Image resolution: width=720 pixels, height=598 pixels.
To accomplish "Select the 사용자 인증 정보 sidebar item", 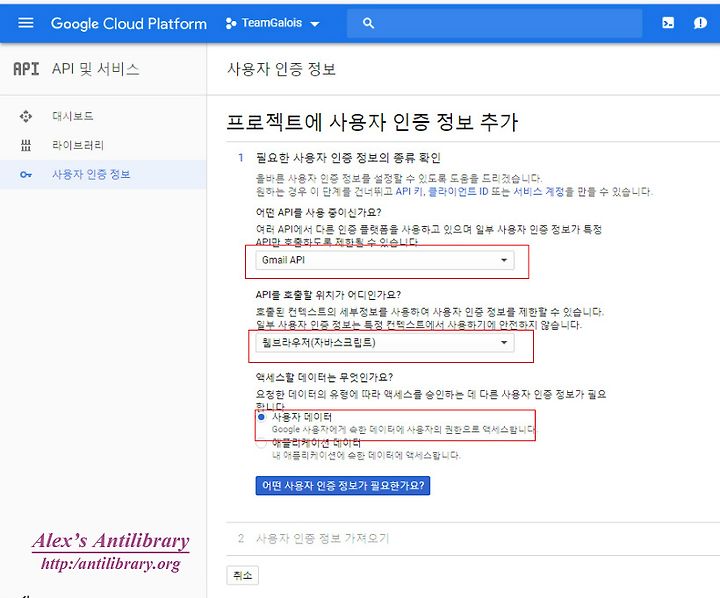I will pyautogui.click(x=103, y=175).
